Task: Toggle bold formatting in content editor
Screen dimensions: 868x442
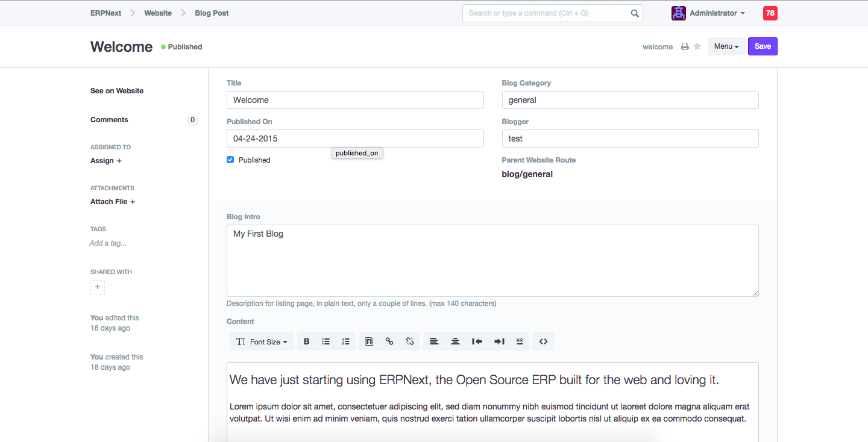Action: pyautogui.click(x=306, y=341)
